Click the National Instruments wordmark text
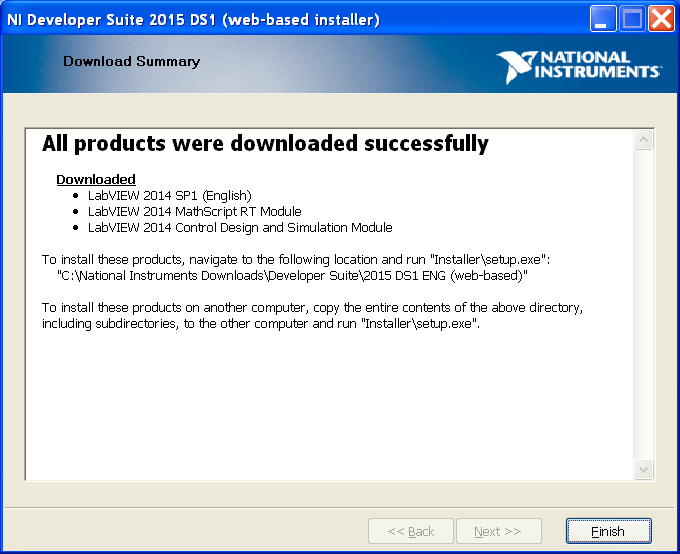Viewport: 680px width, 554px height. [599, 65]
